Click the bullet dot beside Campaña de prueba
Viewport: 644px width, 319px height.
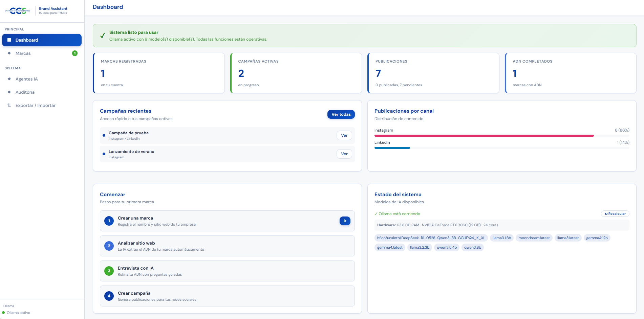pos(104,135)
